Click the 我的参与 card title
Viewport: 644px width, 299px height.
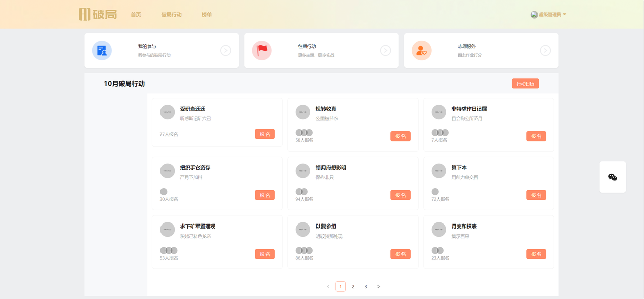(147, 46)
